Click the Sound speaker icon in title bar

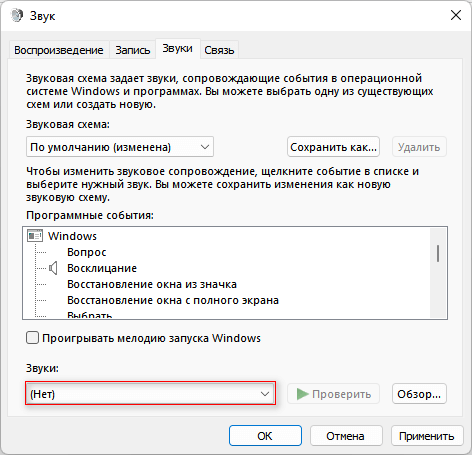point(17,16)
